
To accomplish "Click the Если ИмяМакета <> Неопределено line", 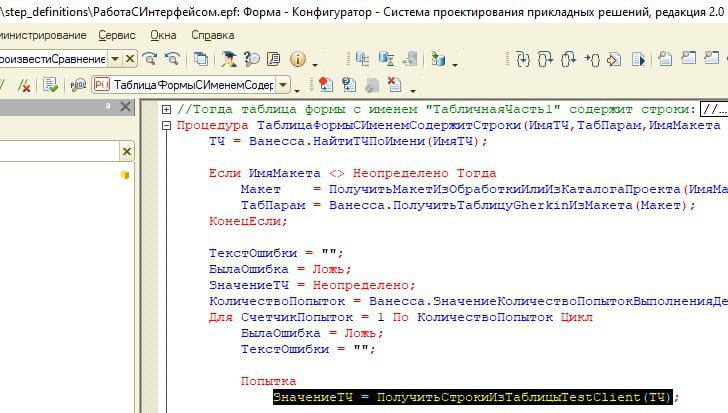I will (352, 173).
